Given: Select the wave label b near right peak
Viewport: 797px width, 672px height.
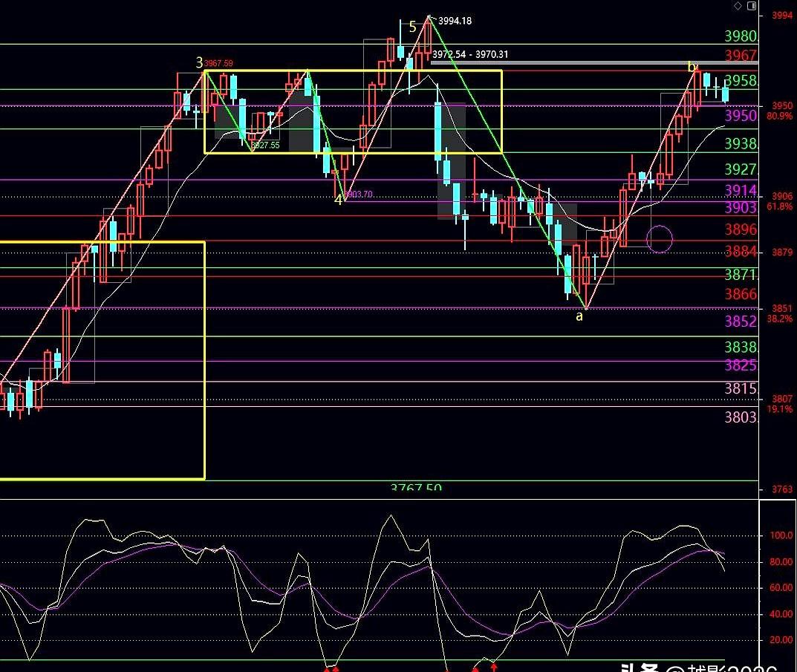Looking at the screenshot, I should [692, 67].
